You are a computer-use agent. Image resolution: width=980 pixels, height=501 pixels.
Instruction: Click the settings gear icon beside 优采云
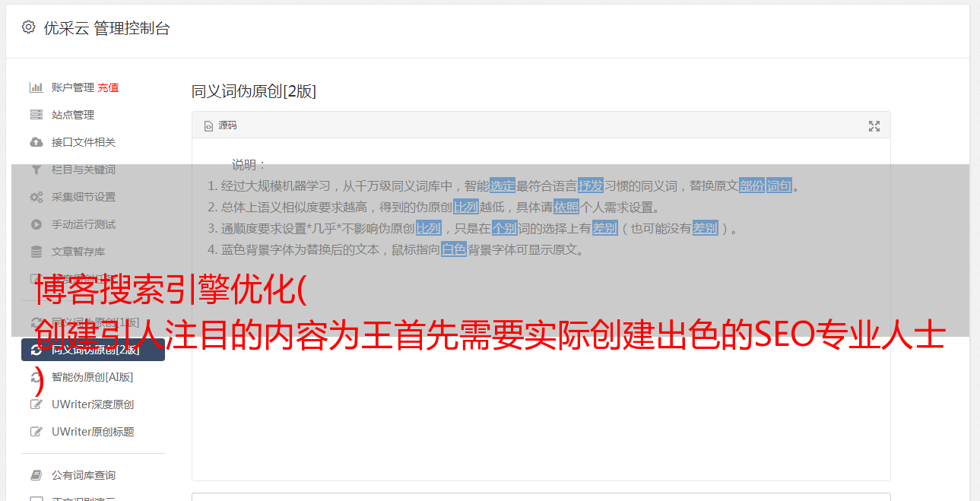click(28, 27)
